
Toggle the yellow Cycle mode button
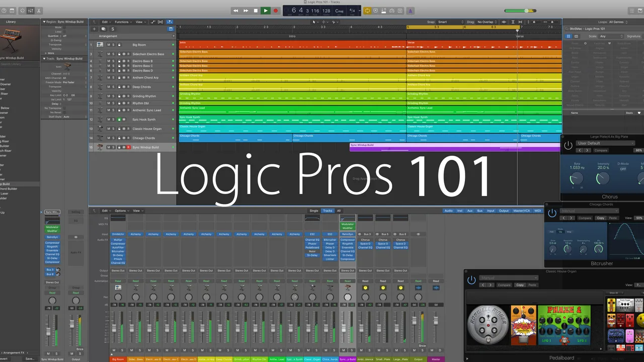pyautogui.click(x=367, y=11)
